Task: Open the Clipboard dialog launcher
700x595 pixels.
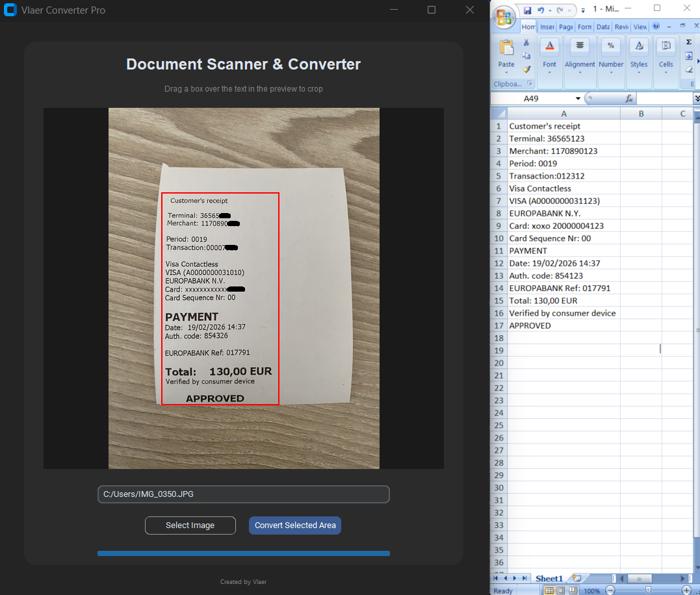Action: point(529,83)
